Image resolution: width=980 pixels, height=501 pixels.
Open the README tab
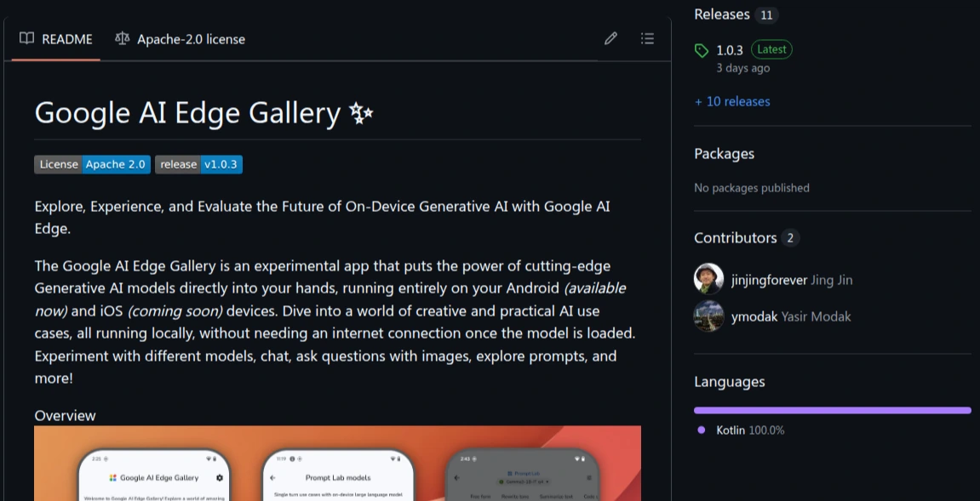(x=55, y=39)
